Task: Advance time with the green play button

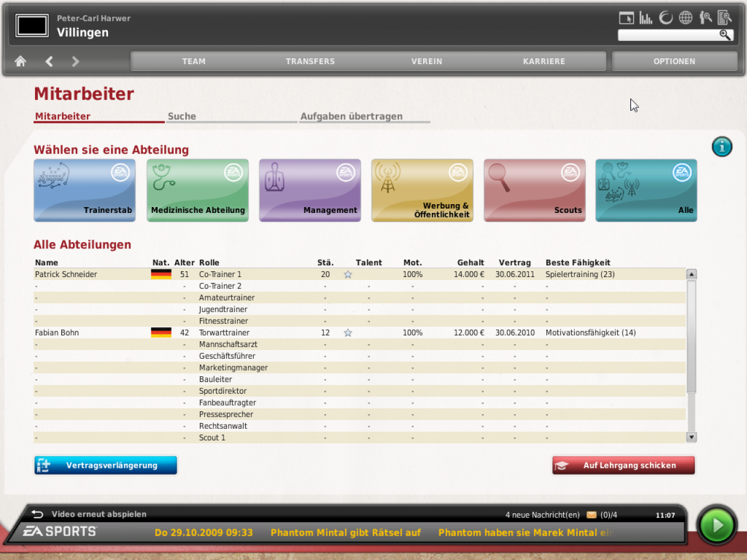Action: pyautogui.click(x=717, y=525)
